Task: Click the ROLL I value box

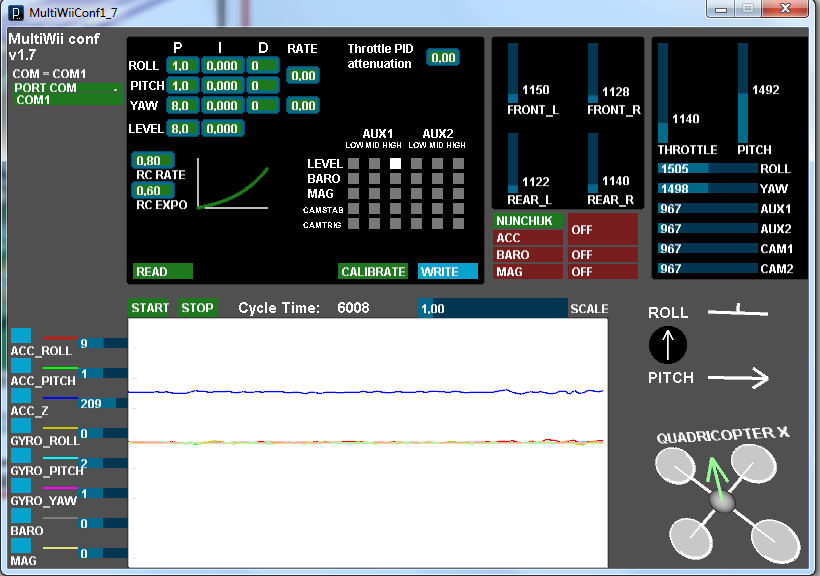Action: (x=223, y=65)
